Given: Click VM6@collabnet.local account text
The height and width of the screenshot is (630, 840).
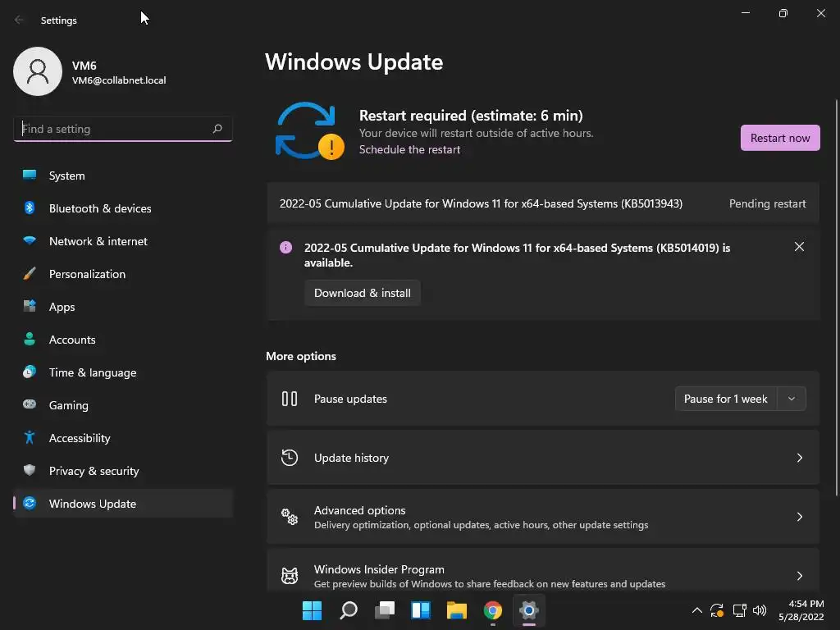Looking at the screenshot, I should point(119,80).
